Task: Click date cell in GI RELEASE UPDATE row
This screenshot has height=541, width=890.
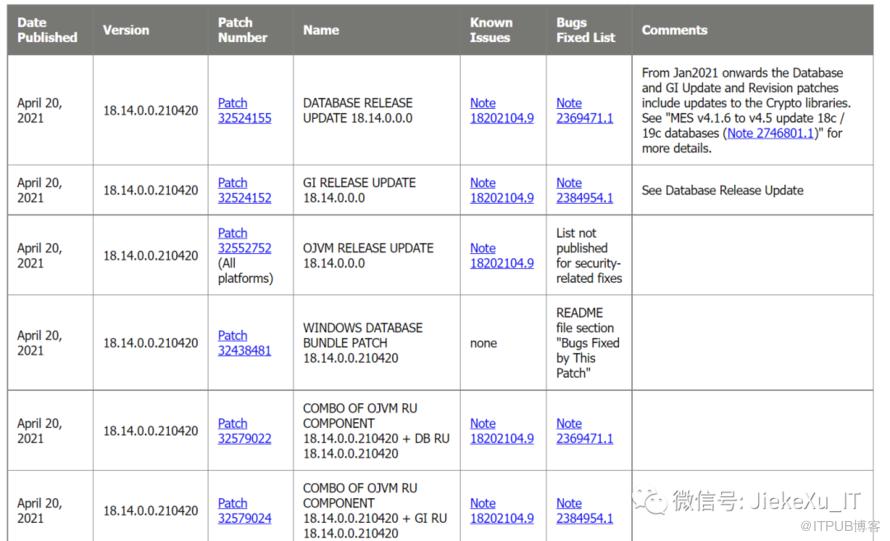Action: tap(51, 190)
